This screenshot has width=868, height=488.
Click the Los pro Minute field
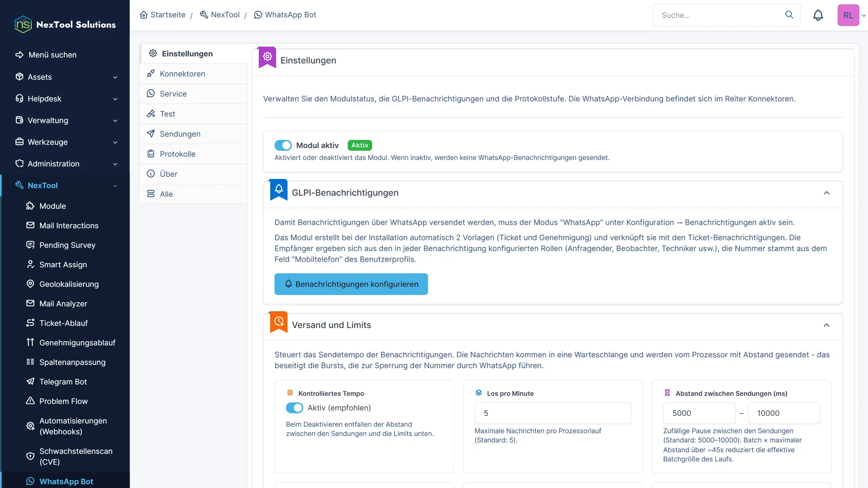[x=553, y=413]
